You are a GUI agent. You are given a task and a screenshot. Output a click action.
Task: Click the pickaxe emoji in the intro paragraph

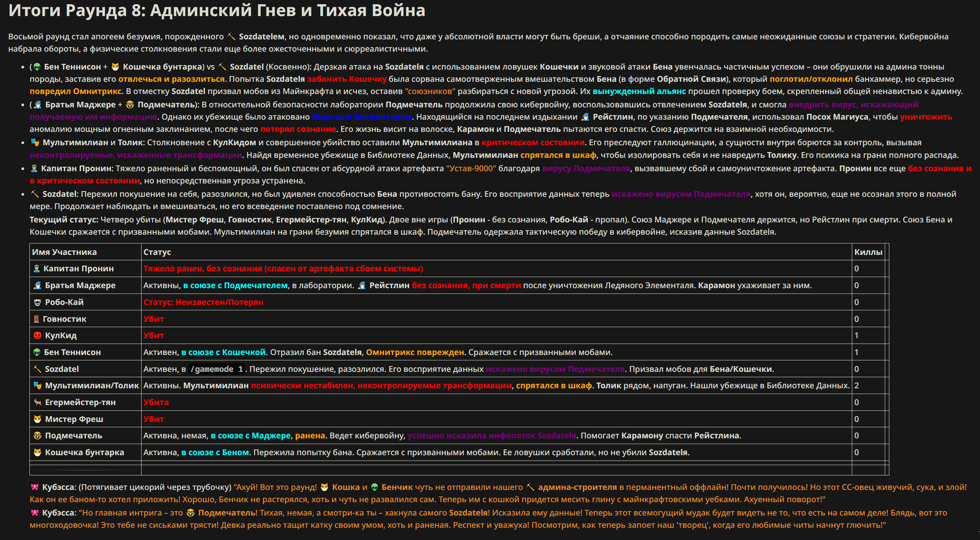click(231, 37)
